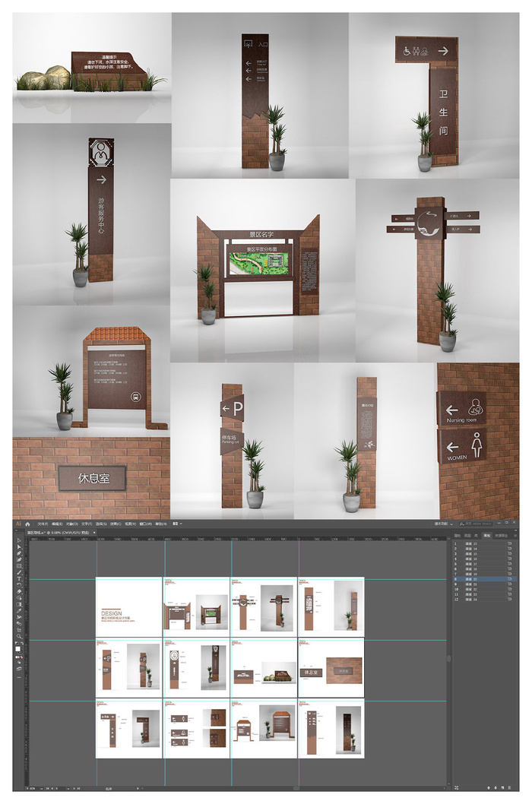Switch to the 图层 panel tab
The width and height of the screenshot is (532, 801).
click(x=467, y=535)
